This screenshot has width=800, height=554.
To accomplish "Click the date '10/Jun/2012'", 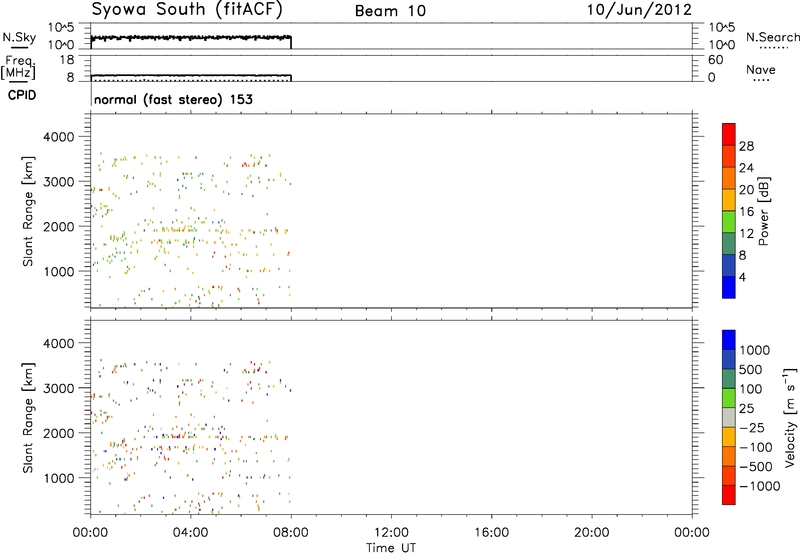I will point(639,10).
